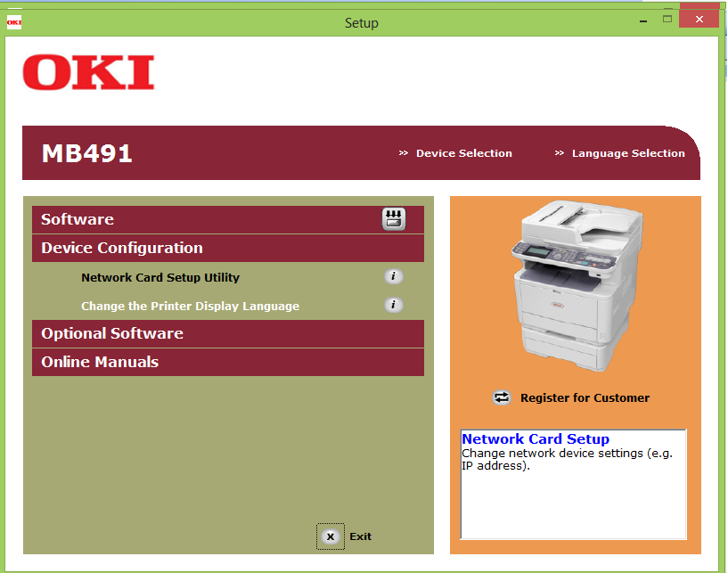Expand the Optional Software section
The image size is (728, 573).
tap(112, 333)
